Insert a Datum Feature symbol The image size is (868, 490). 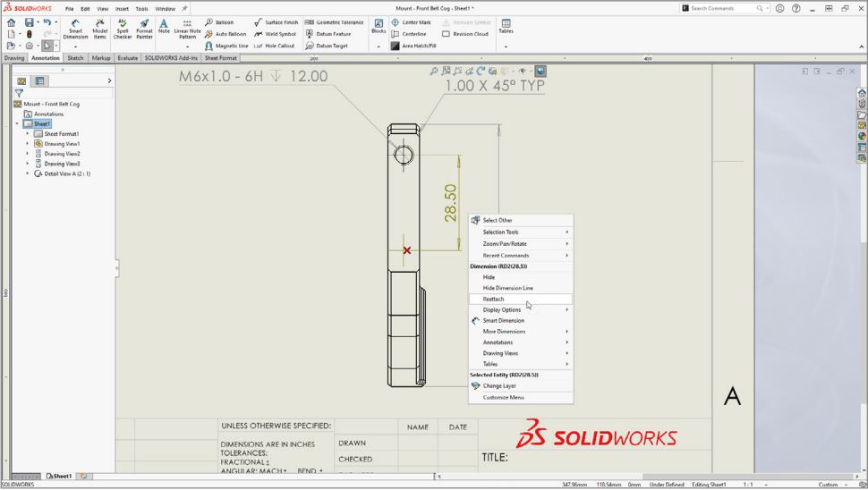[x=328, y=34]
